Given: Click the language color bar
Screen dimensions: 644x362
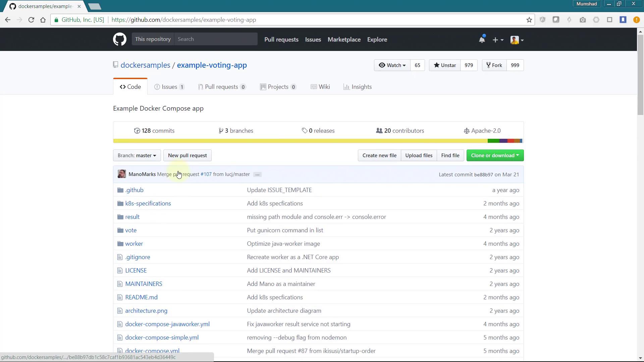Looking at the screenshot, I should (x=318, y=141).
